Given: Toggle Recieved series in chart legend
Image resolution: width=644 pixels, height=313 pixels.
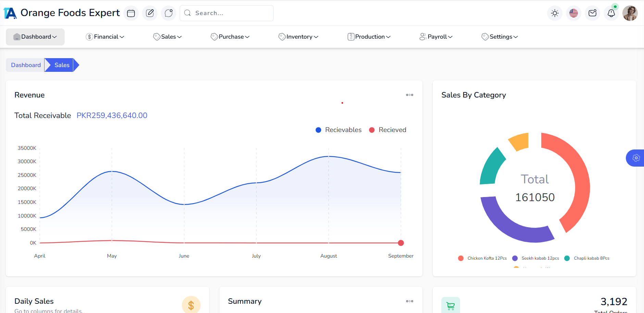Looking at the screenshot, I should click(x=392, y=130).
